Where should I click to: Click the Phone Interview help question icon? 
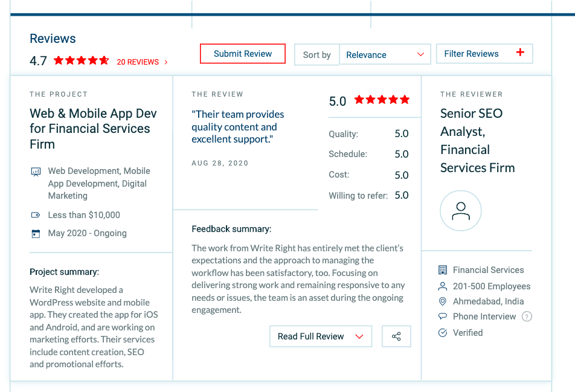click(x=527, y=316)
